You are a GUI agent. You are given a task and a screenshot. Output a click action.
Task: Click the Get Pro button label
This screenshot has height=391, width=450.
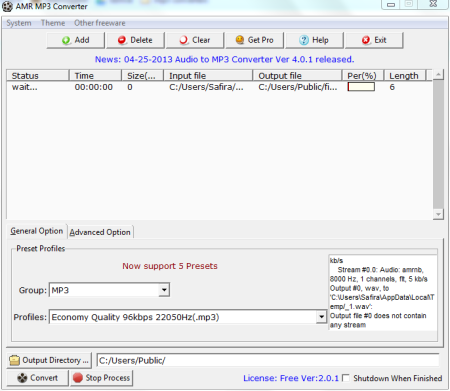pos(261,40)
